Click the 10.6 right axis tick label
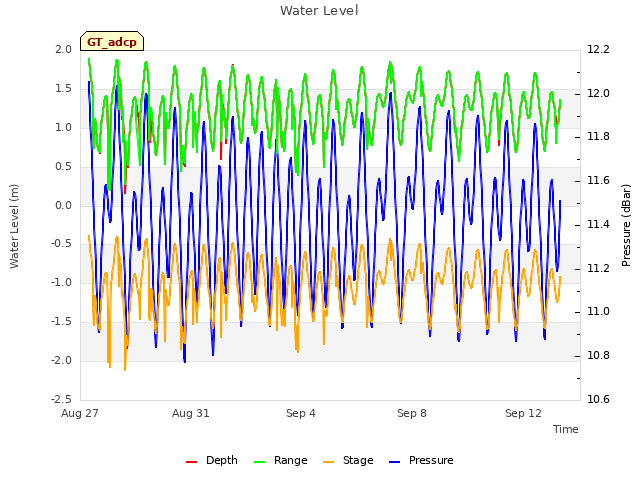 click(x=598, y=399)
